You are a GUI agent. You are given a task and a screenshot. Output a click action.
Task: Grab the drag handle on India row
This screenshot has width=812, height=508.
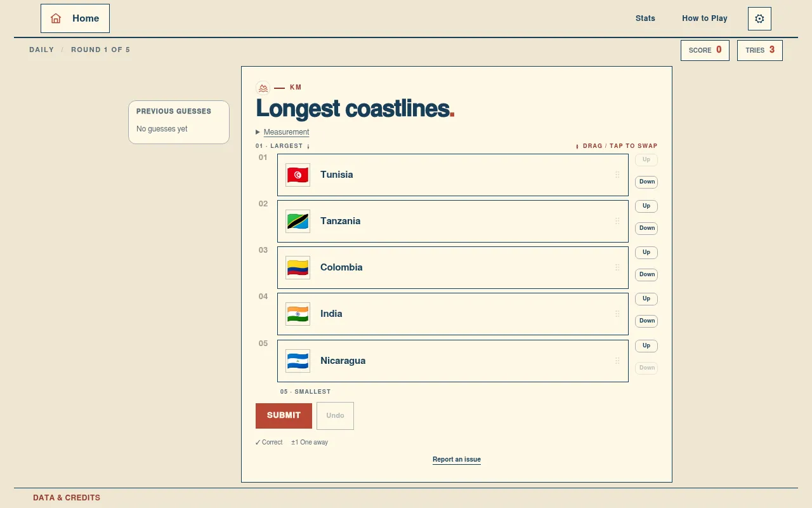617,314
